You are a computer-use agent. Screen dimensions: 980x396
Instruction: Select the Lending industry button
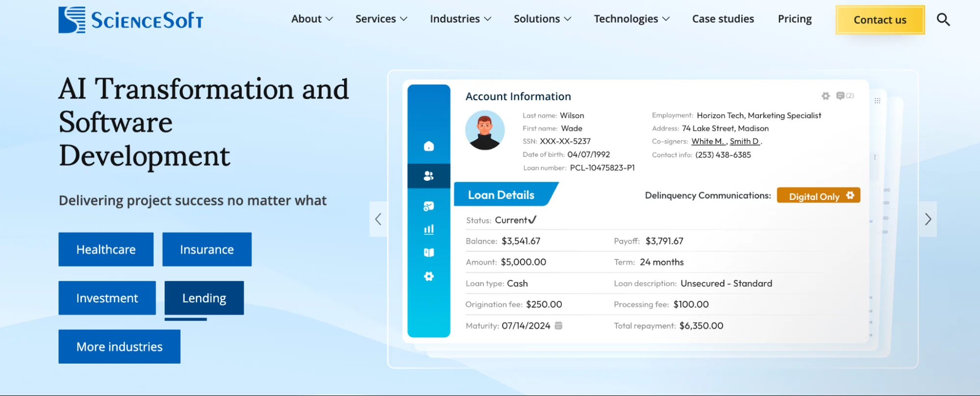tap(204, 298)
